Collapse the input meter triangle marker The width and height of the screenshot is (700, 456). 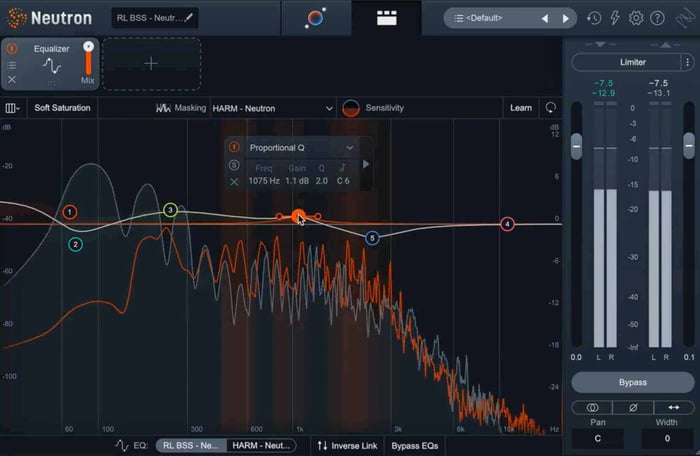(600, 44)
